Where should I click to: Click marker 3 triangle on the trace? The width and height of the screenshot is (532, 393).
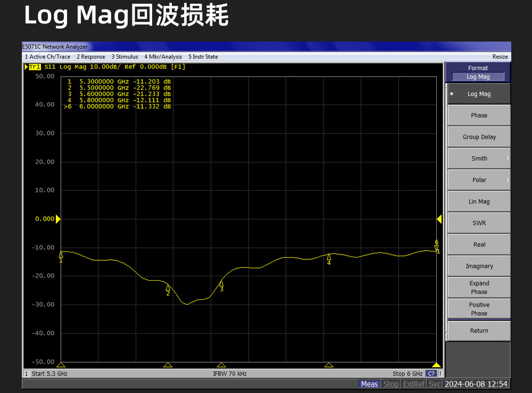[x=221, y=283]
